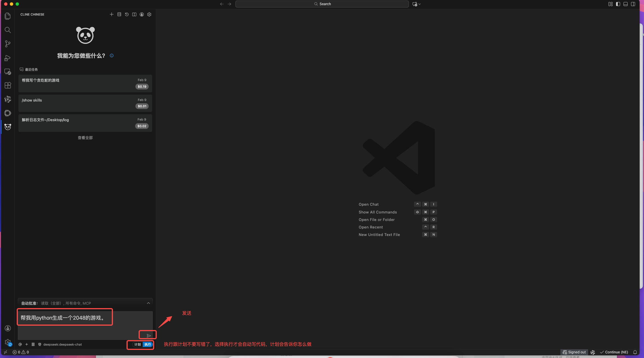Open task history clock icon

(127, 14)
